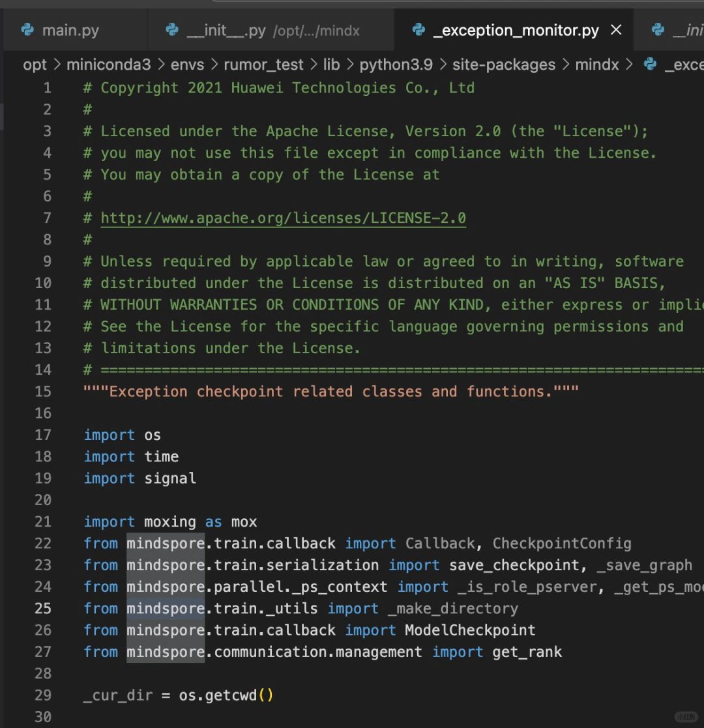This screenshot has width=704, height=728.
Task: Click the "ModelCheckpoint" import name
Action: pyautogui.click(x=470, y=630)
